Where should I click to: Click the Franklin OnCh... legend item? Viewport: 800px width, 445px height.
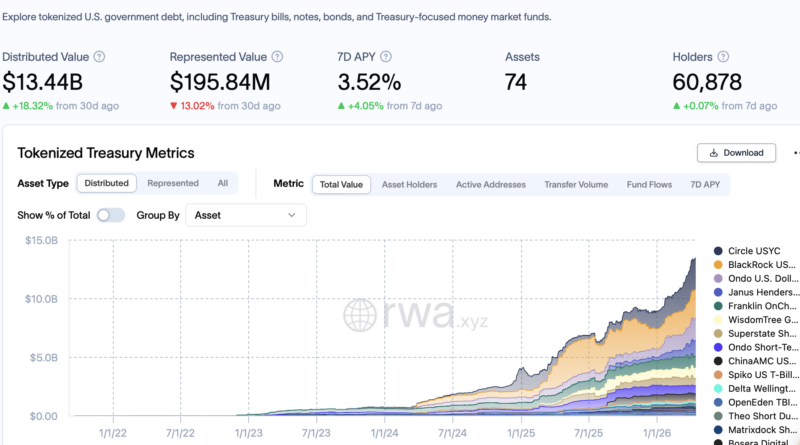coord(754,305)
